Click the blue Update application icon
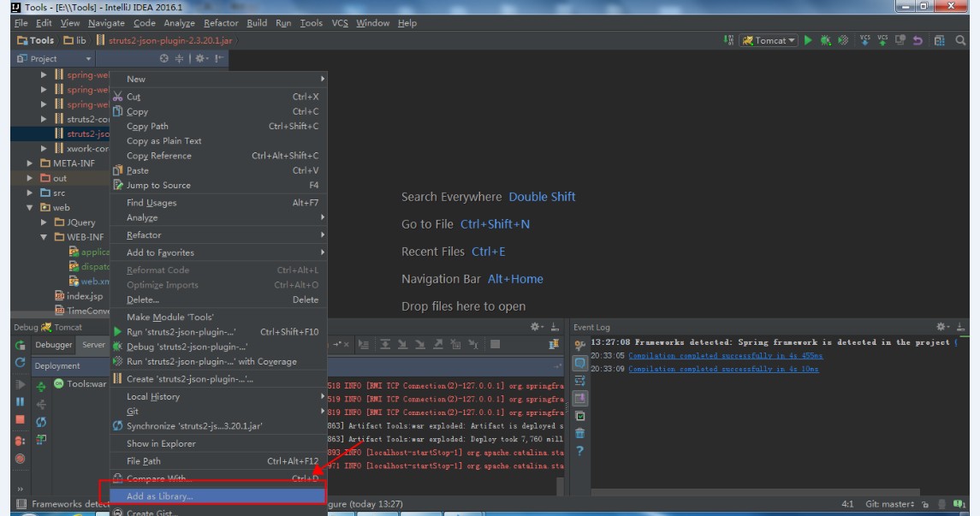Screen dimensions: 980x516 pos(20,362)
